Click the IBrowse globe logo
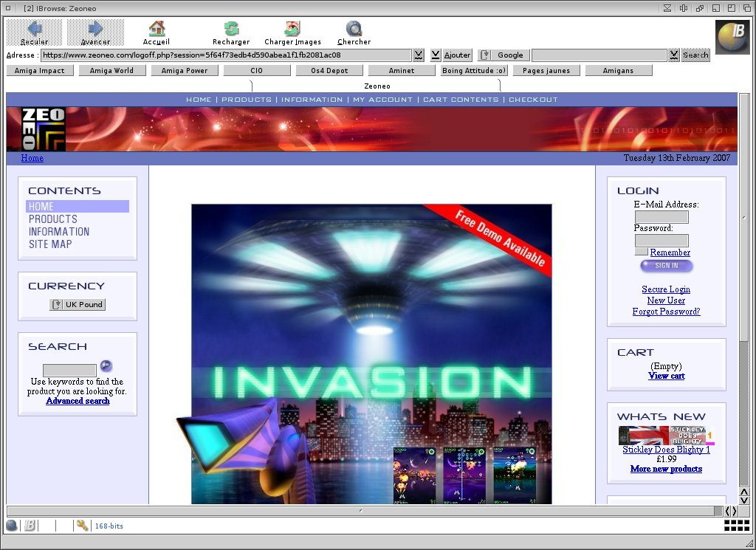The height and width of the screenshot is (550, 756). click(x=732, y=37)
